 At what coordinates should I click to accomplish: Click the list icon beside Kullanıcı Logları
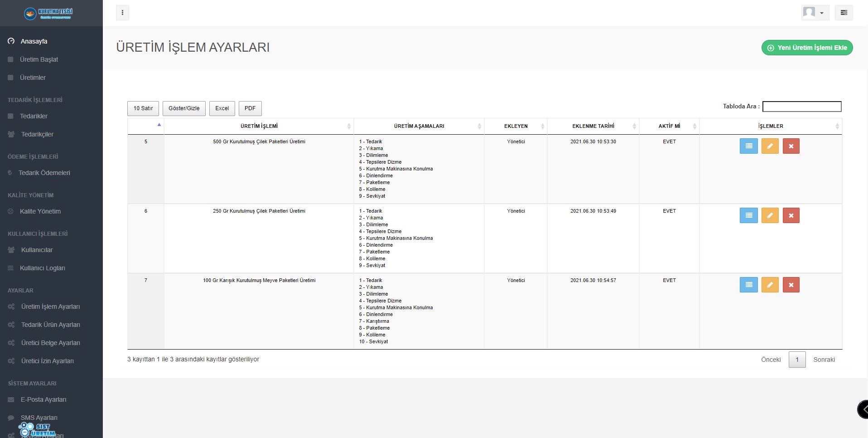[10, 268]
